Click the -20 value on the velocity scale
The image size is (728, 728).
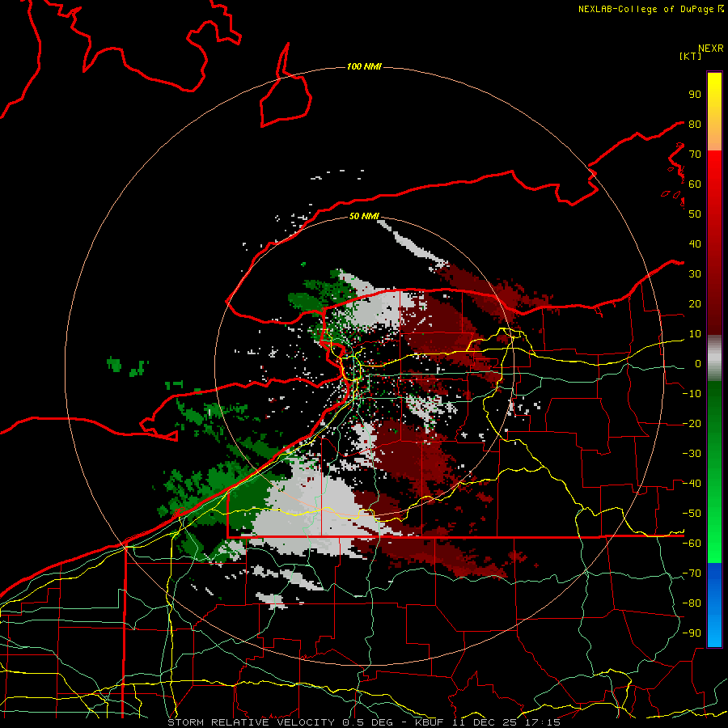click(692, 423)
